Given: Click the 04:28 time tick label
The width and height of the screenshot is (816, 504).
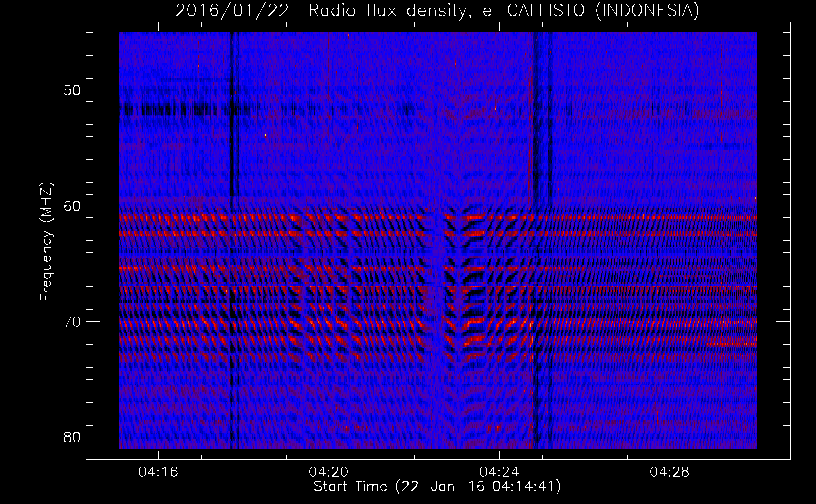Looking at the screenshot, I should pos(670,472).
